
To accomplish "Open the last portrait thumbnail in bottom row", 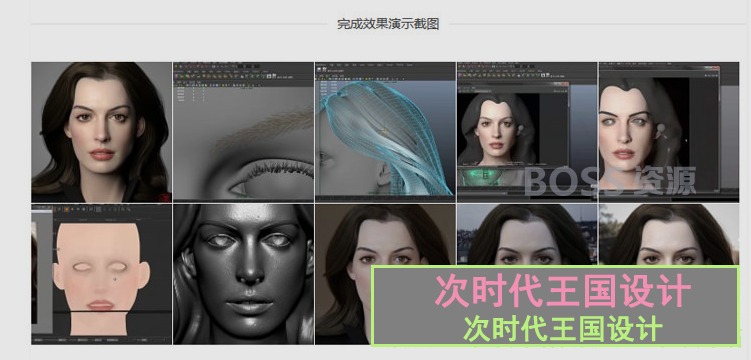I will click(669, 235).
